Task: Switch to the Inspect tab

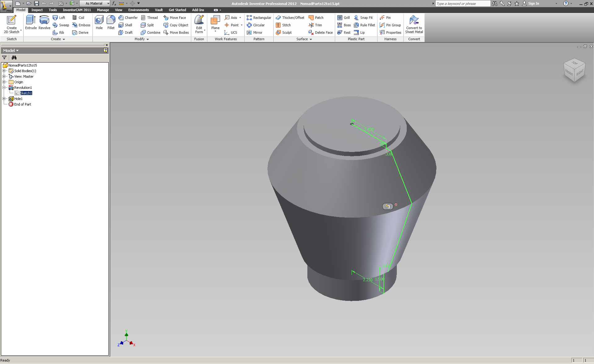Action: pos(37,10)
